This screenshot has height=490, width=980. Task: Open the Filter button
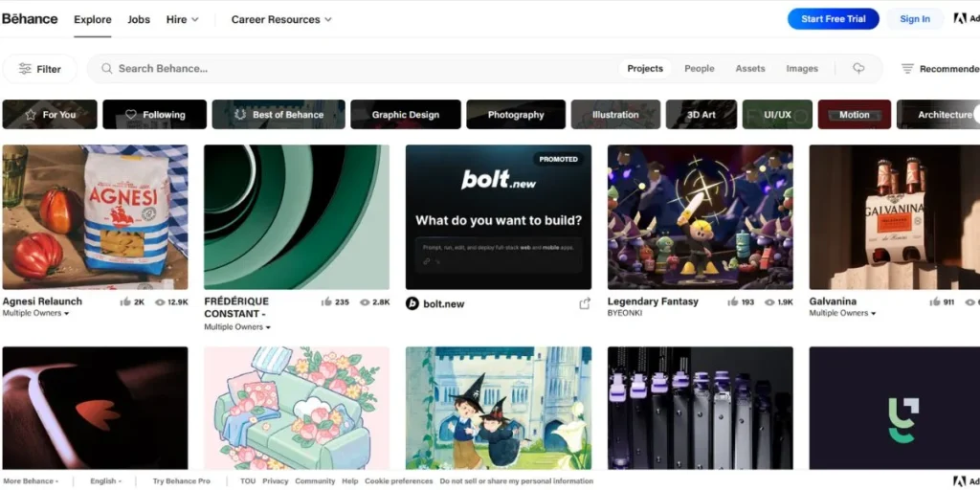40,69
